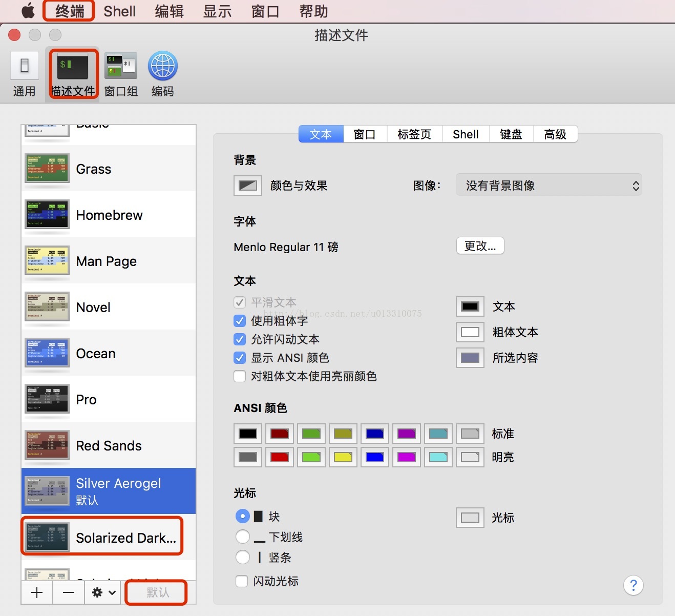The image size is (675, 616).
Task: Open the 图像 background image dropdown
Action: tap(549, 186)
